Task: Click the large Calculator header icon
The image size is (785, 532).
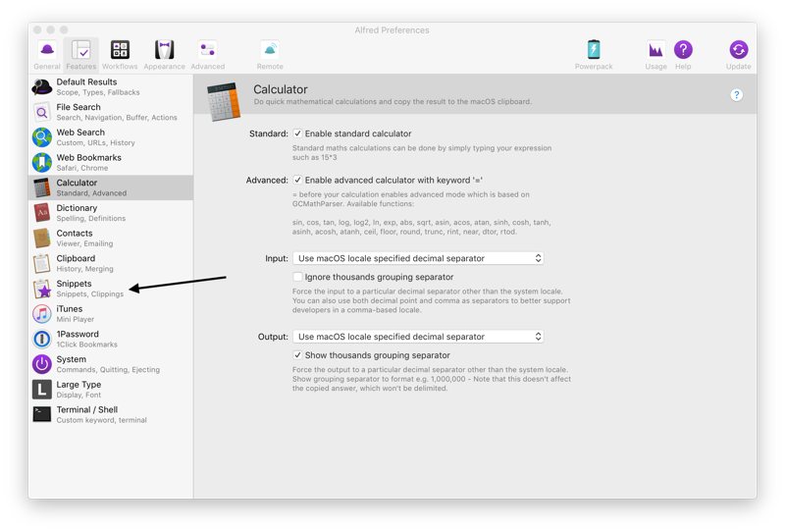Action: [224, 102]
